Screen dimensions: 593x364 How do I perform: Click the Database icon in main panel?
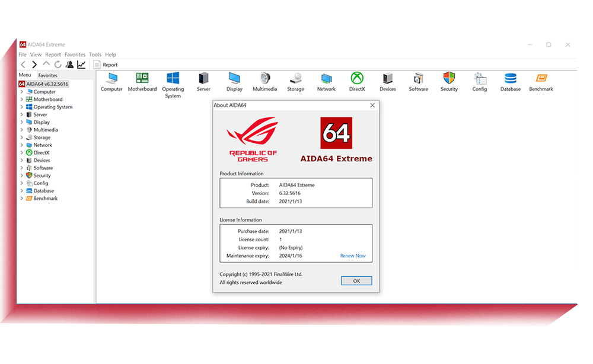point(510,79)
